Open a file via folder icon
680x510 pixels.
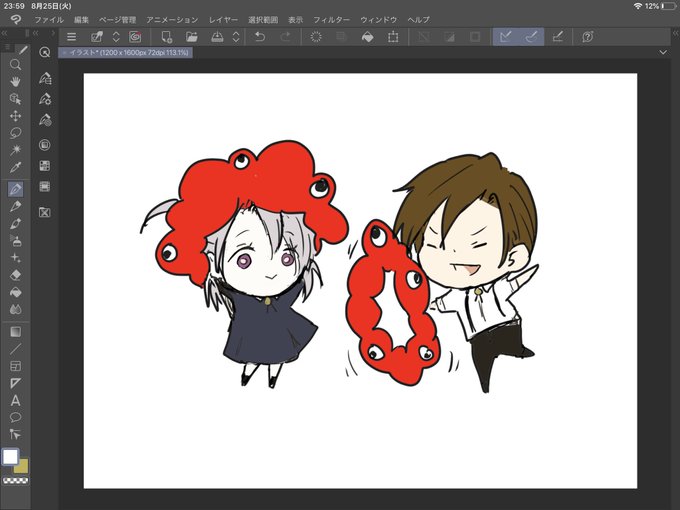(x=192, y=37)
